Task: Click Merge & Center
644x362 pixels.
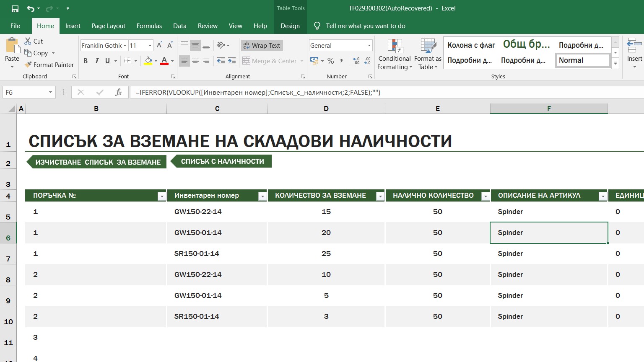Action: (x=270, y=61)
